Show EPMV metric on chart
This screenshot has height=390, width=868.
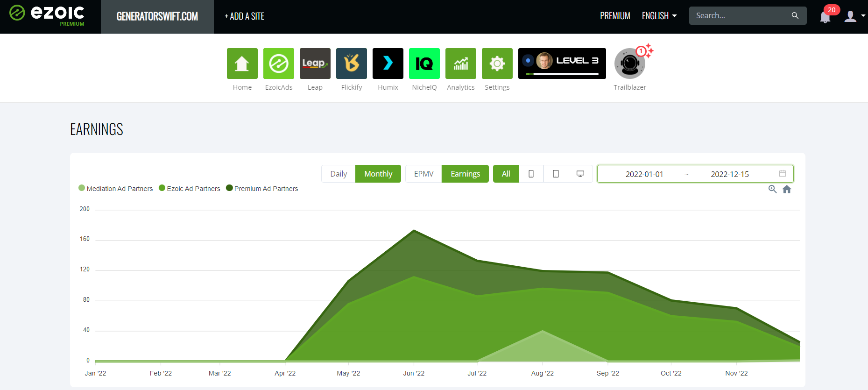point(423,174)
